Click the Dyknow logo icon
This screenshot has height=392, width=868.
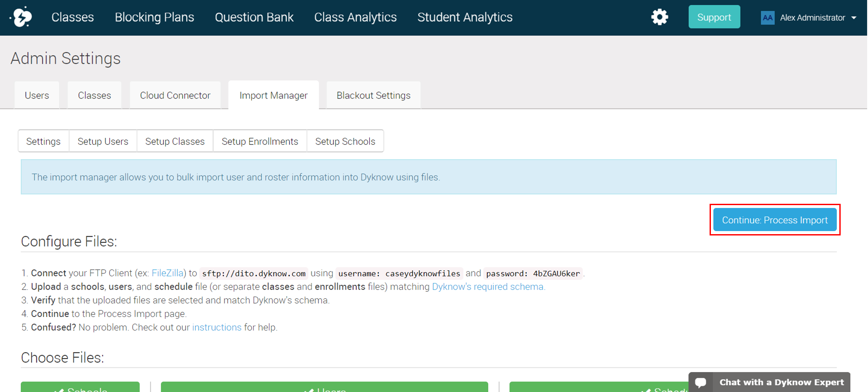pos(22,17)
